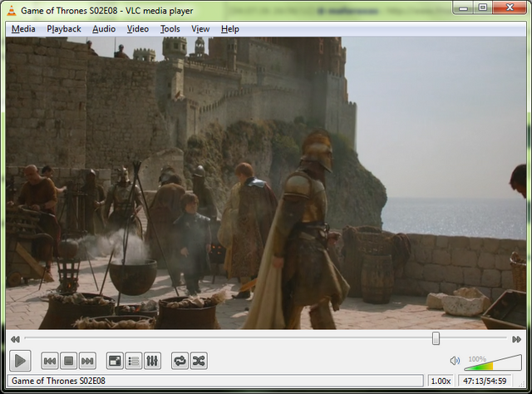This screenshot has height=394, width=532.
Task: Open the Tools menu
Action: coord(170,29)
